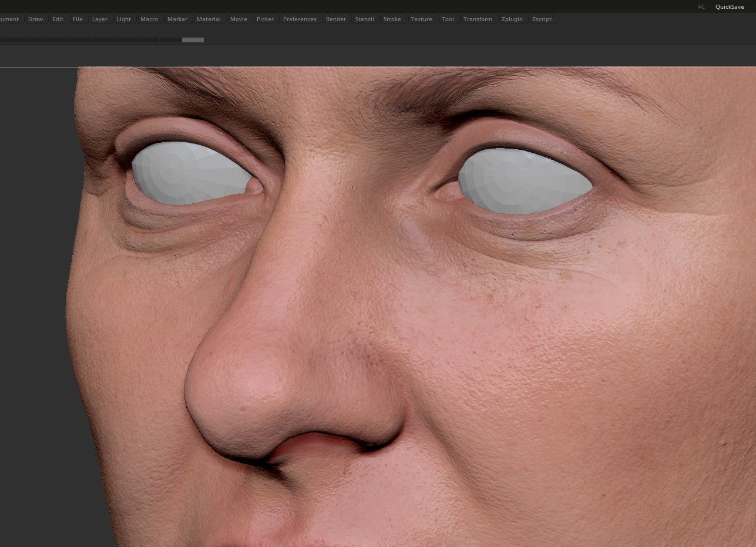This screenshot has width=756, height=547.
Task: Open the Movie menu
Action: pyautogui.click(x=238, y=19)
